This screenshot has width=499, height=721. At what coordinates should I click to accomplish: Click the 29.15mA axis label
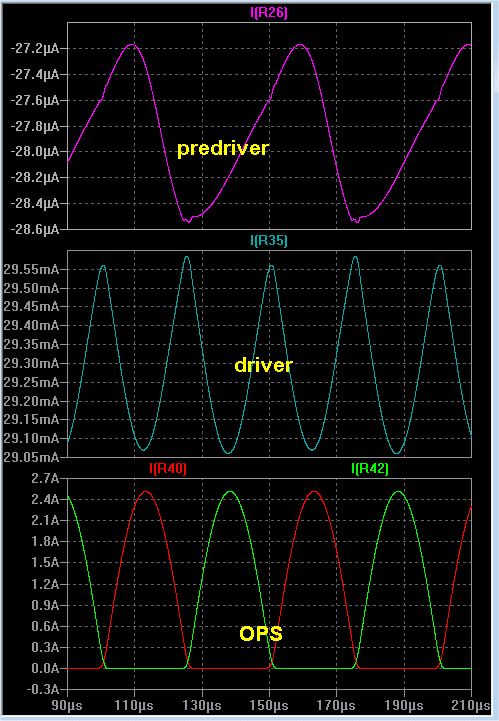point(32,419)
